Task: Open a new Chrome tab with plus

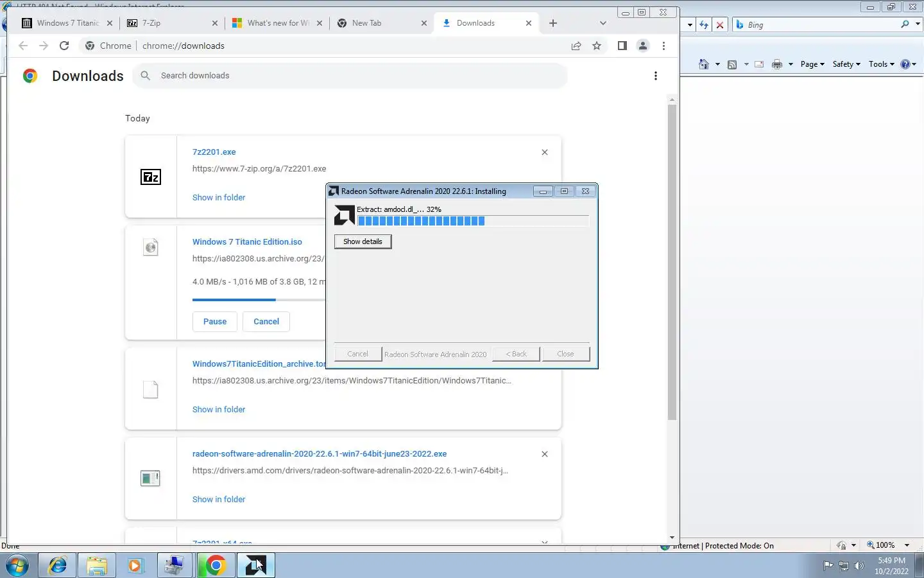Action: coord(553,23)
